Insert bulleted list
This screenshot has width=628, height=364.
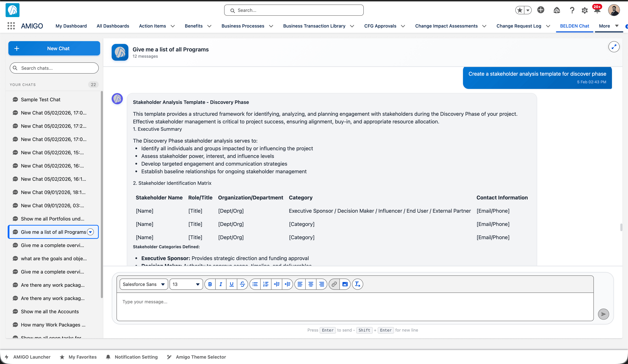point(255,284)
